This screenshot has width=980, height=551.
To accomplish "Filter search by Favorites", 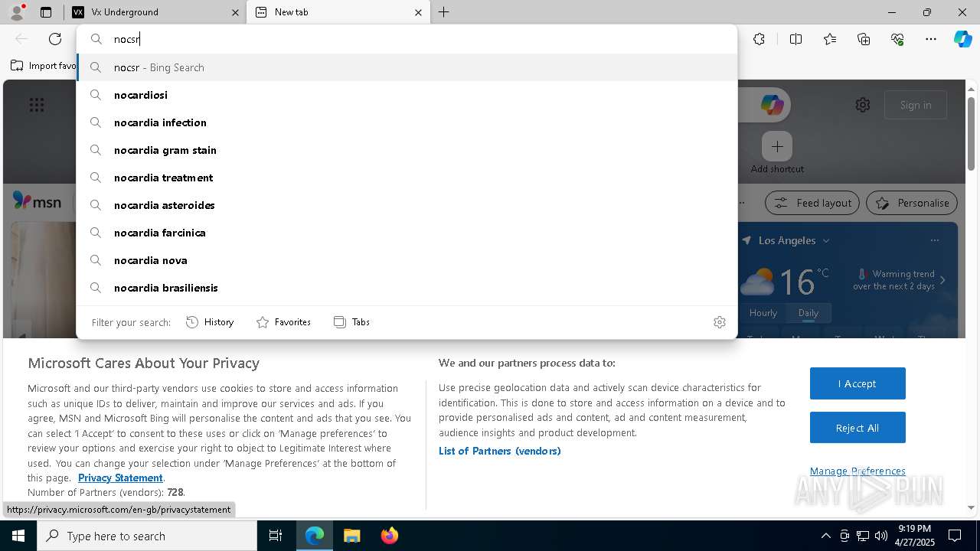I will pos(283,322).
